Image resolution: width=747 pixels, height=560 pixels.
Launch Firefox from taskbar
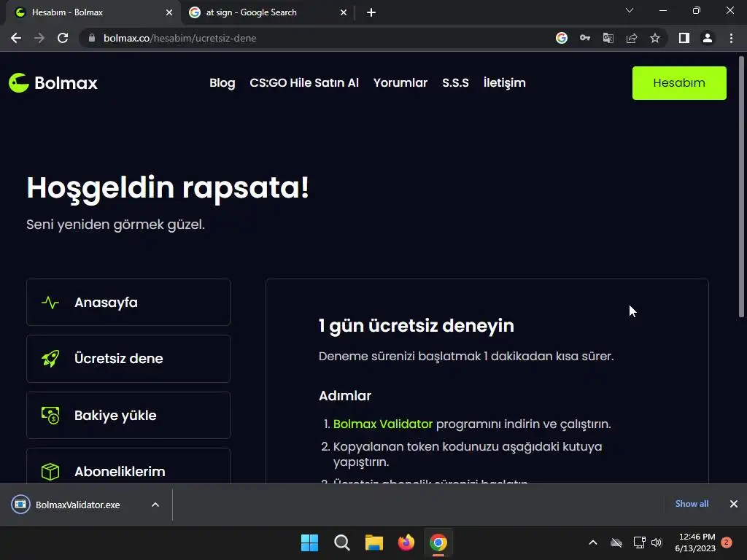406,542
